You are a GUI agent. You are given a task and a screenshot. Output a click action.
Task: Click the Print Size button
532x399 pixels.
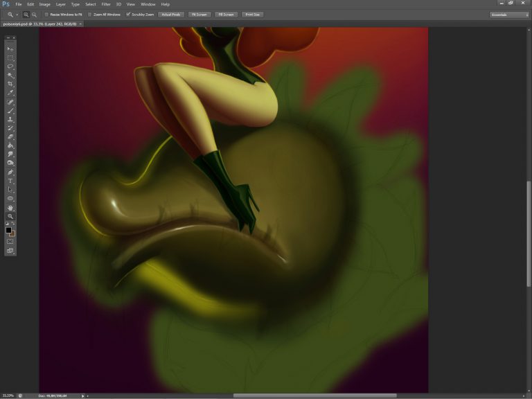click(x=253, y=15)
